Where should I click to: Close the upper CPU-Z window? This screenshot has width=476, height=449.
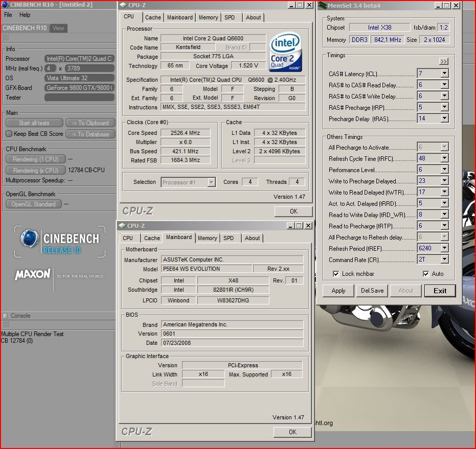(309, 5)
